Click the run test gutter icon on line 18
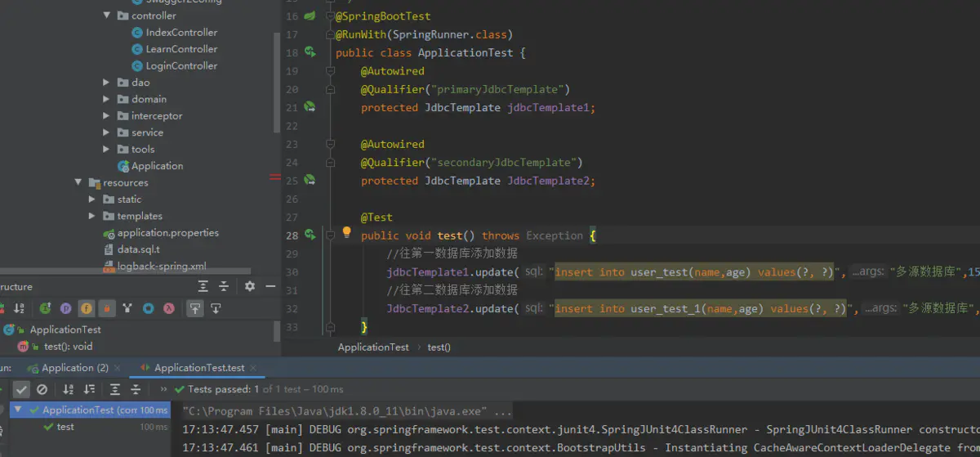This screenshot has height=457, width=980. click(x=310, y=52)
